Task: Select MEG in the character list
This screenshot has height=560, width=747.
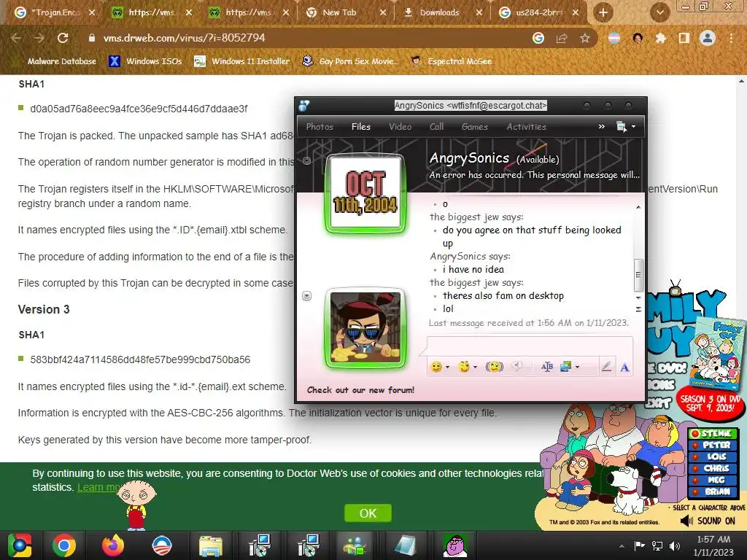Action: [x=712, y=480]
